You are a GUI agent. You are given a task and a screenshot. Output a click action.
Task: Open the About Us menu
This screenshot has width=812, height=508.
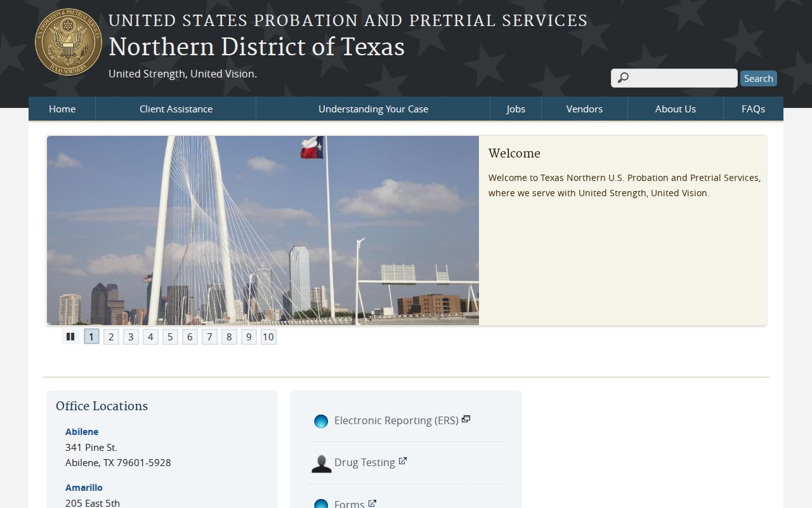(676, 109)
